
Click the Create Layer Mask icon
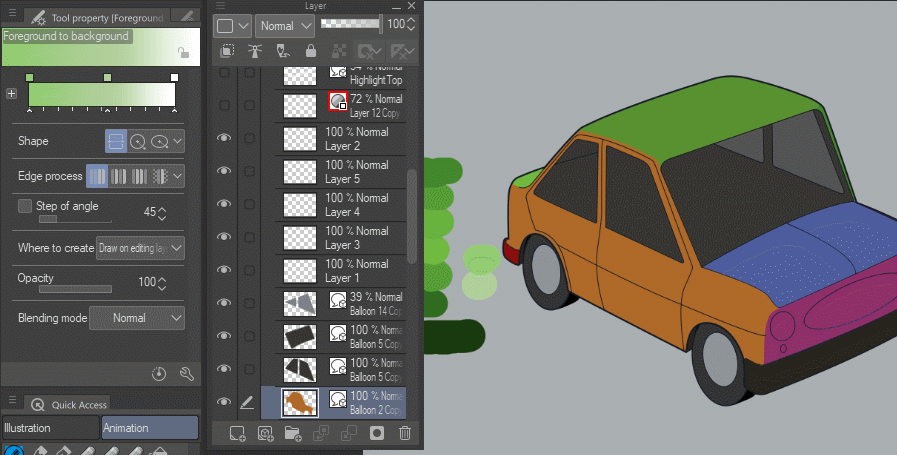pos(377,433)
